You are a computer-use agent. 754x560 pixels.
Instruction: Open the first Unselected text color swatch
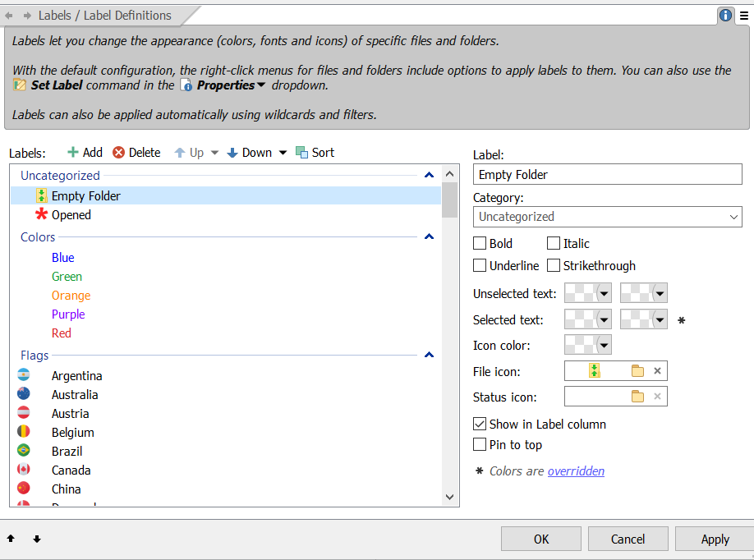(x=587, y=293)
